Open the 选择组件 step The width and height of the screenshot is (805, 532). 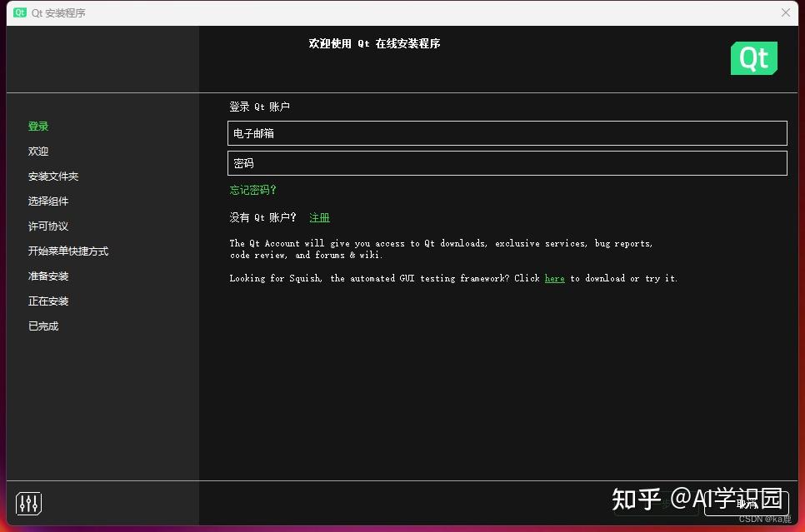pyautogui.click(x=47, y=201)
